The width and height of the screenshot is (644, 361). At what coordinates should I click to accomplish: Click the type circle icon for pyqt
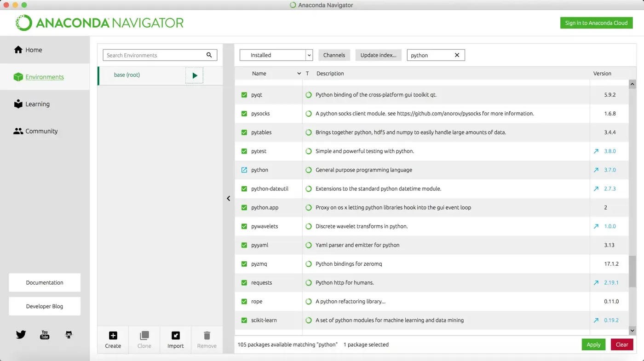(x=309, y=95)
